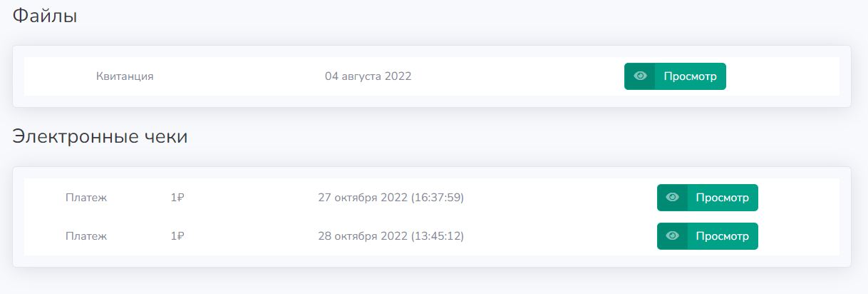
Task: Click the eye icon for the 27 октября payment
Action: click(672, 198)
